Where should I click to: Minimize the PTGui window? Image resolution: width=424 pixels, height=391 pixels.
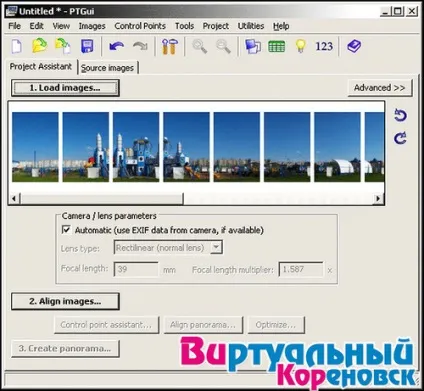tap(385, 11)
